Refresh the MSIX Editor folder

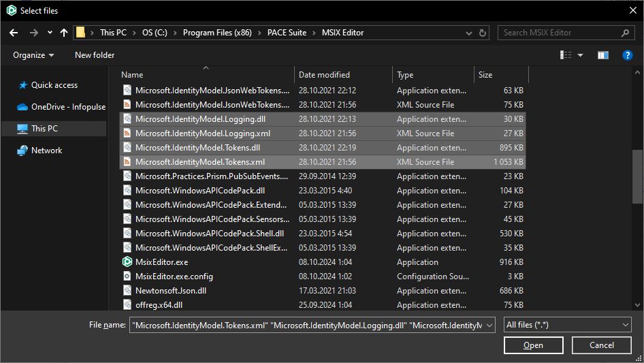pos(483,33)
